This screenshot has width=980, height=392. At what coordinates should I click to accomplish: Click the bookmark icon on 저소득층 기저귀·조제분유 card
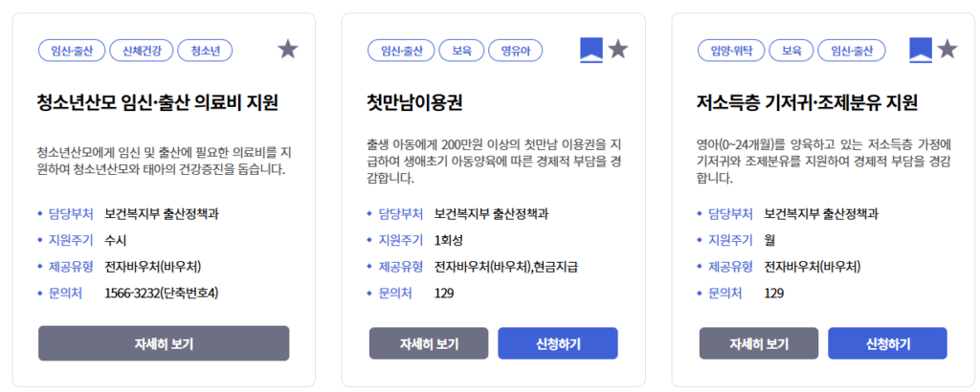point(921,50)
